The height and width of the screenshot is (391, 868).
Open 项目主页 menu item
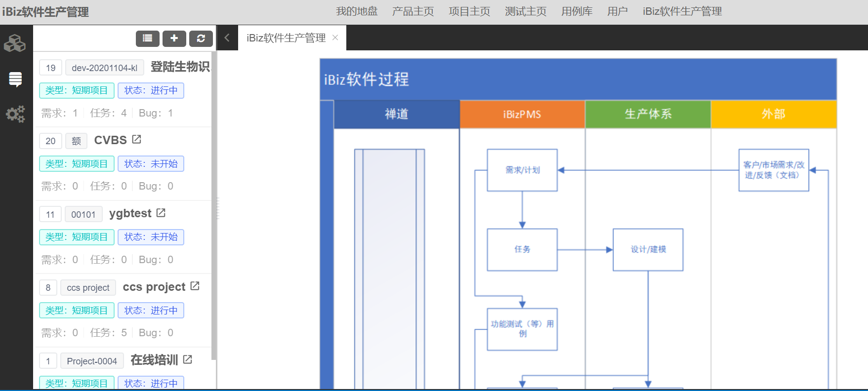click(469, 11)
